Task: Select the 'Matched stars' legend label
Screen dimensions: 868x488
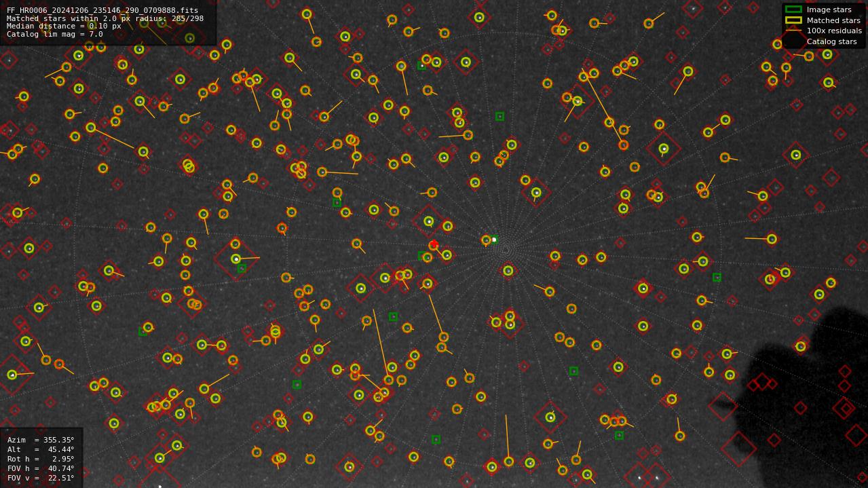Action: (x=833, y=20)
